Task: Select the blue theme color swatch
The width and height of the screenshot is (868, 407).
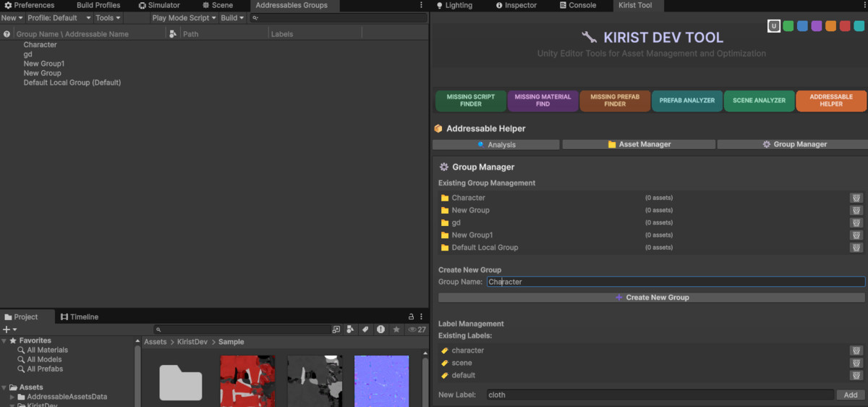Action: [802, 26]
